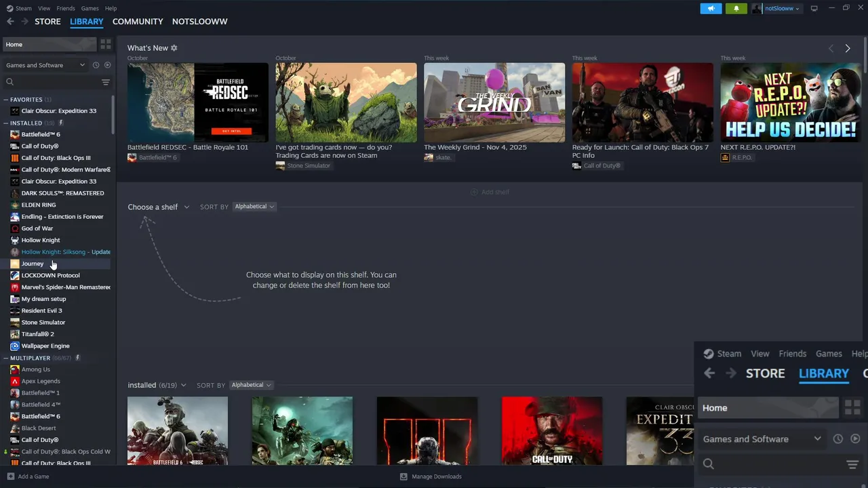This screenshot has height=488, width=868.
Task: Click the Titanfall 2 game icon
Action: pyautogui.click(x=15, y=334)
